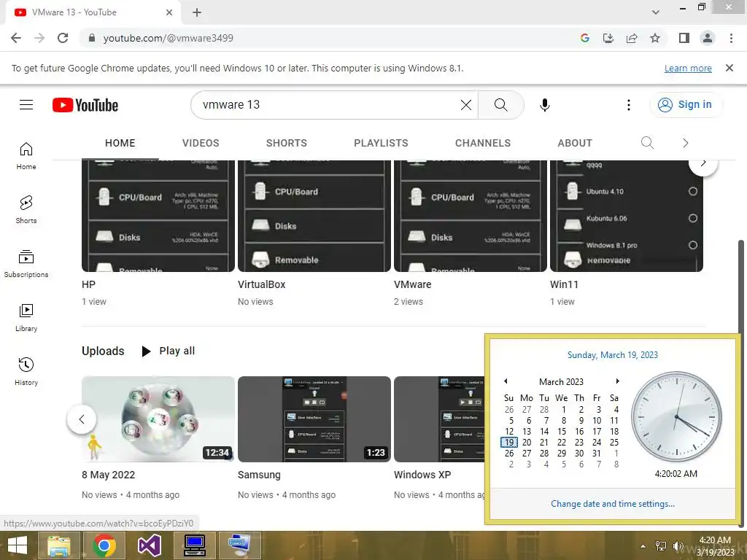This screenshot has width=747, height=560.
Task: Switch to the PLAYLISTS channel tab
Action: 381,143
